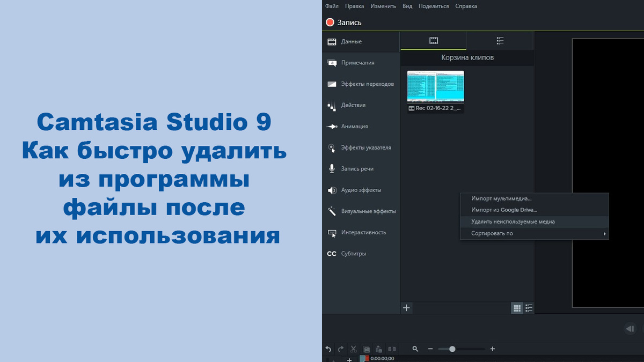Image resolution: width=644 pixels, height=362 pixels.
Task: Click the Запись речи microphone icon
Action: [332, 169]
